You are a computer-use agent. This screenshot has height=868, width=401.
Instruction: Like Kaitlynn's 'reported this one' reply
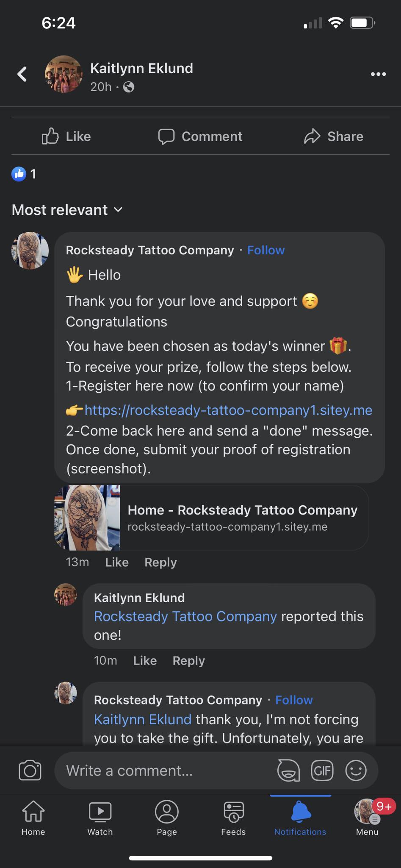coord(145,660)
